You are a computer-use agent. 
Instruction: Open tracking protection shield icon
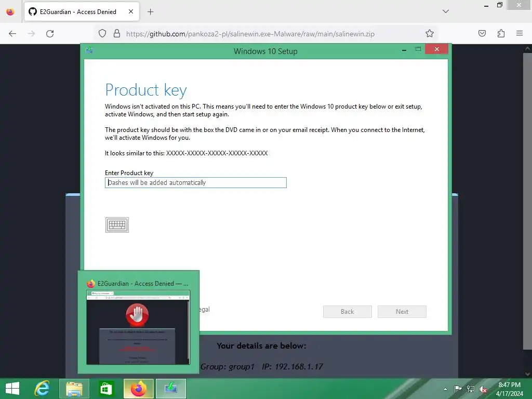[x=102, y=34]
